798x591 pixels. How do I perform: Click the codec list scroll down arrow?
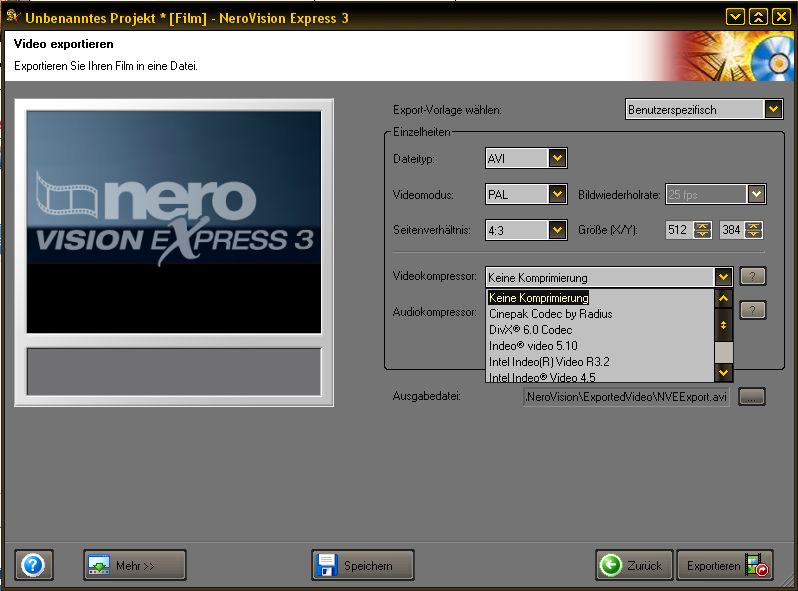pos(723,373)
